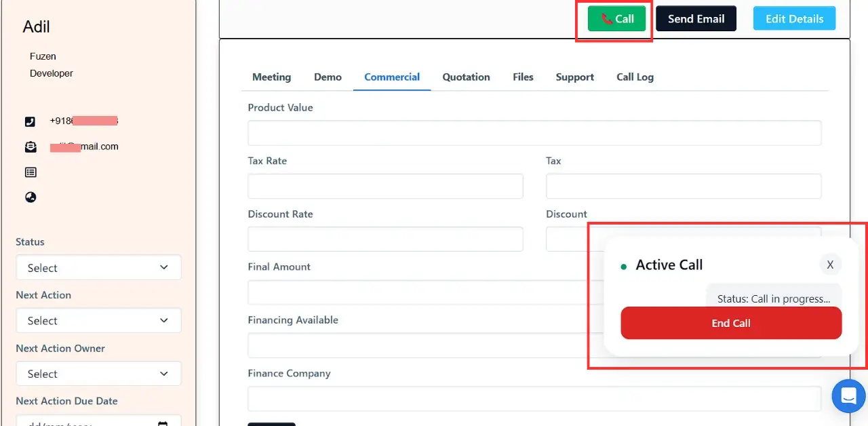Click the green active call indicator dot
The width and height of the screenshot is (868, 426).
(624, 267)
